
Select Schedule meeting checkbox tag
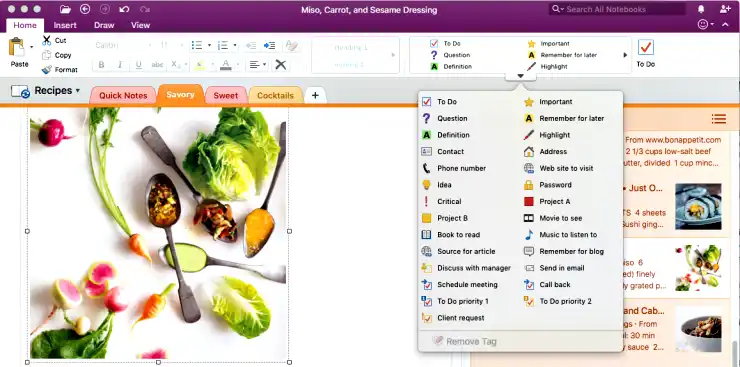pos(427,285)
